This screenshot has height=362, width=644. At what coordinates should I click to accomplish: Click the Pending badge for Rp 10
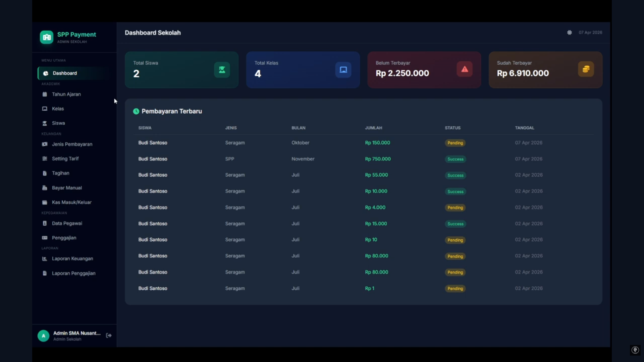point(455,240)
